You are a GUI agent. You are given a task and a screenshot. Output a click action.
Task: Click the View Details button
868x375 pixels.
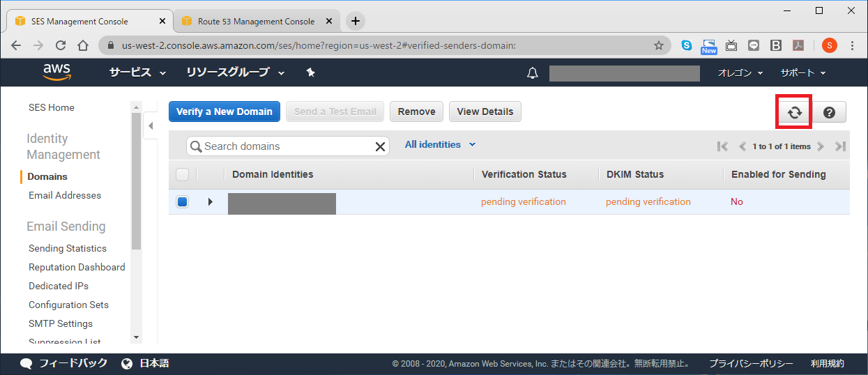tap(485, 112)
